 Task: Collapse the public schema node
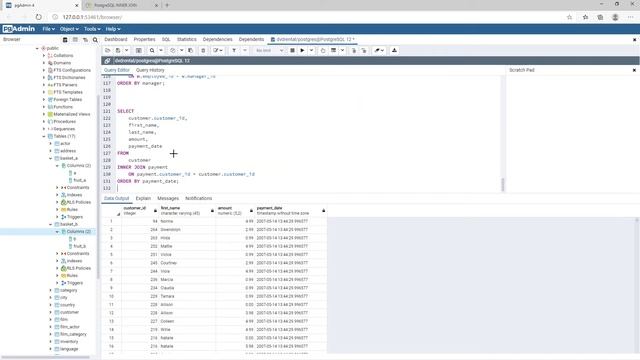click(x=37, y=48)
